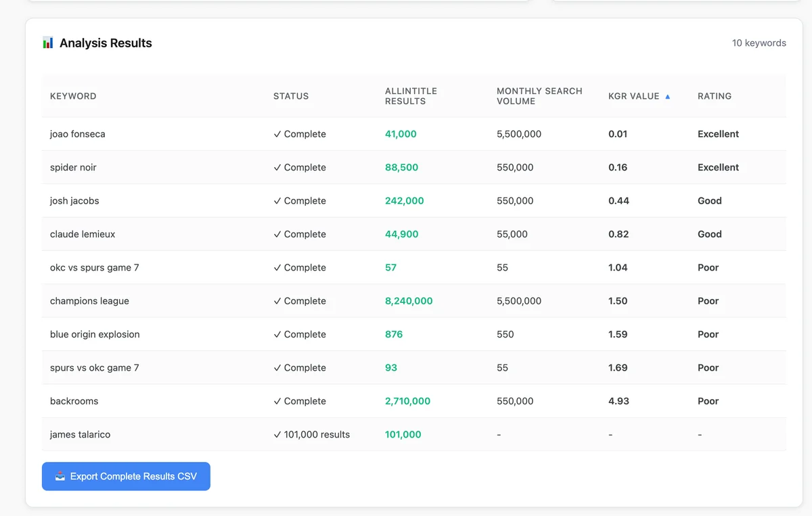
Task: Click the 41,000 allintitle result
Action: coord(401,134)
